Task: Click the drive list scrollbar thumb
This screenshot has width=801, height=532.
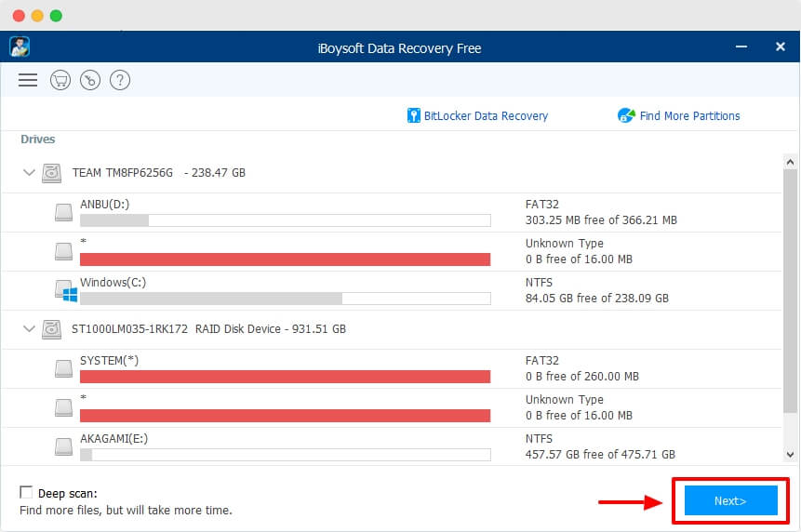Action: click(790, 291)
